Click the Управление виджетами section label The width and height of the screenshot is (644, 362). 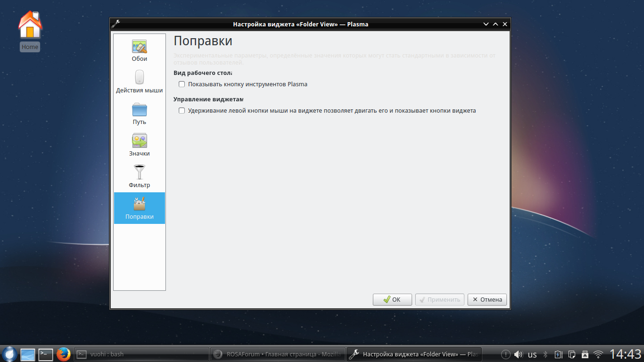click(208, 99)
